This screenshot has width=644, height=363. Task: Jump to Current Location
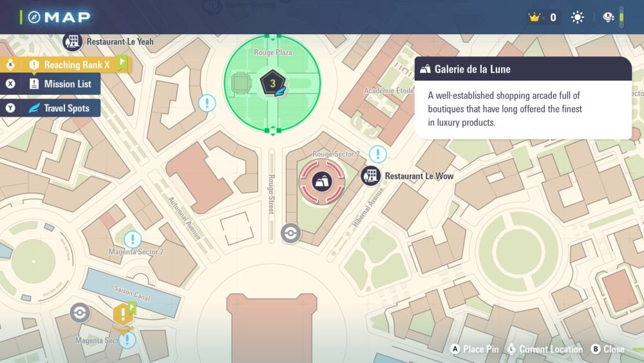coord(545,349)
